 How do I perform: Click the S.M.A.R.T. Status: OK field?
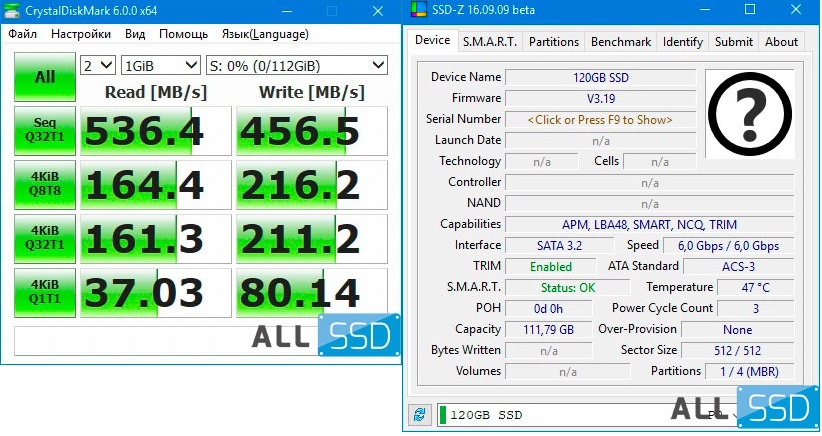tap(568, 288)
